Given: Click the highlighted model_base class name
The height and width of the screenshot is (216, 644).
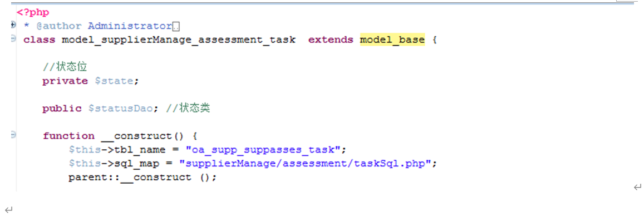Looking at the screenshot, I should [x=392, y=40].
